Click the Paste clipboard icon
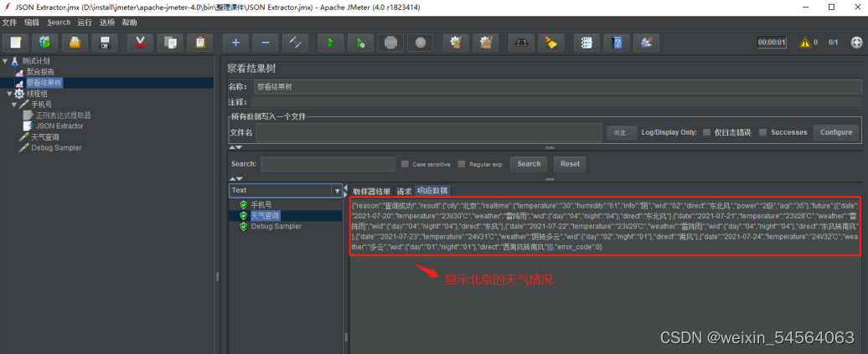The image size is (868, 354). click(x=200, y=43)
